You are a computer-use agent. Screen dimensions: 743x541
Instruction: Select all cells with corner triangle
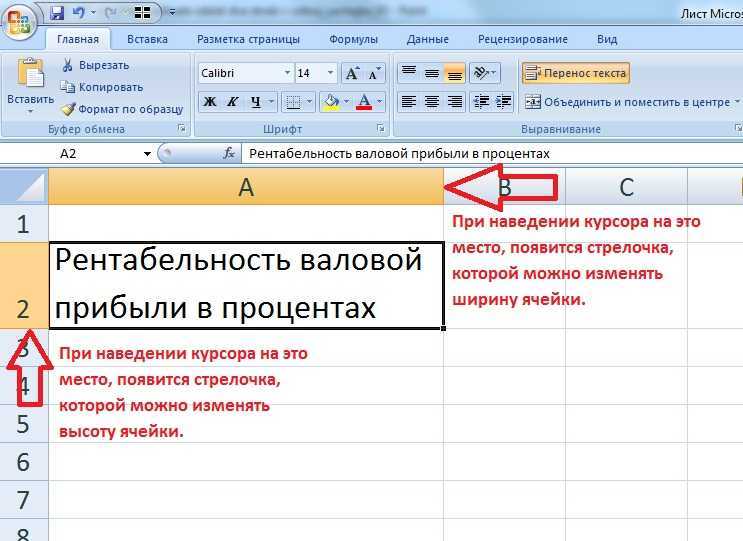(24, 187)
